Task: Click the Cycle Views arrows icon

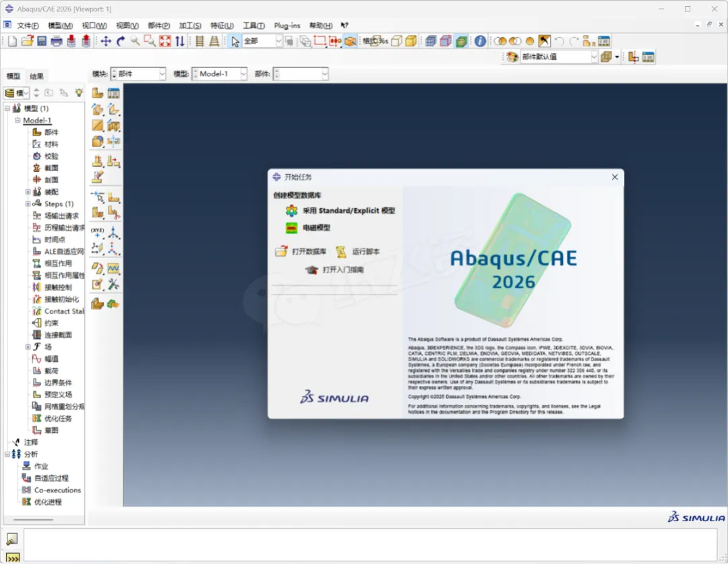Action: (180, 41)
